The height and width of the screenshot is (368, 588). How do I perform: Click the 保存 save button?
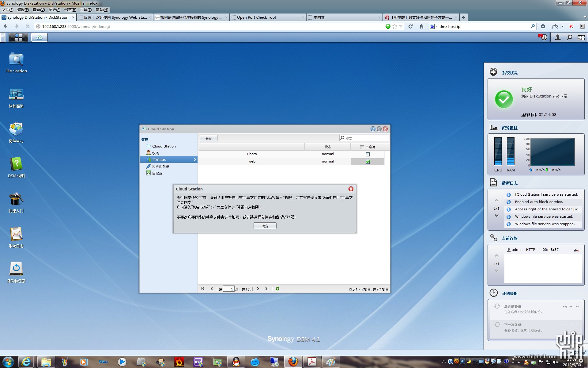coord(209,138)
